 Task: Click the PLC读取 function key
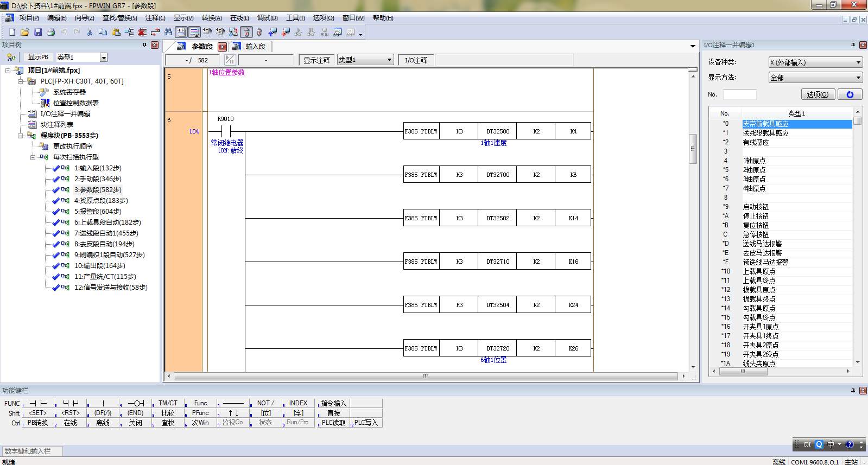[x=333, y=423]
